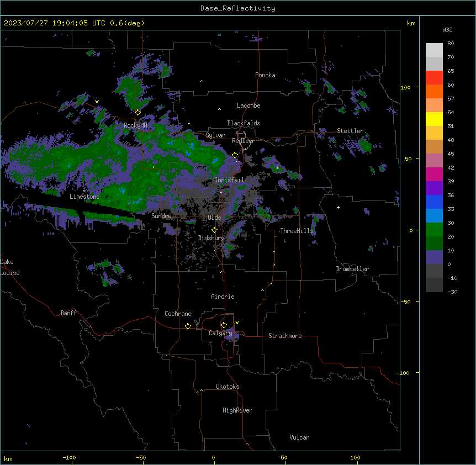Click the 100 tick on the right axis
The image size is (476, 465).
[x=405, y=87]
